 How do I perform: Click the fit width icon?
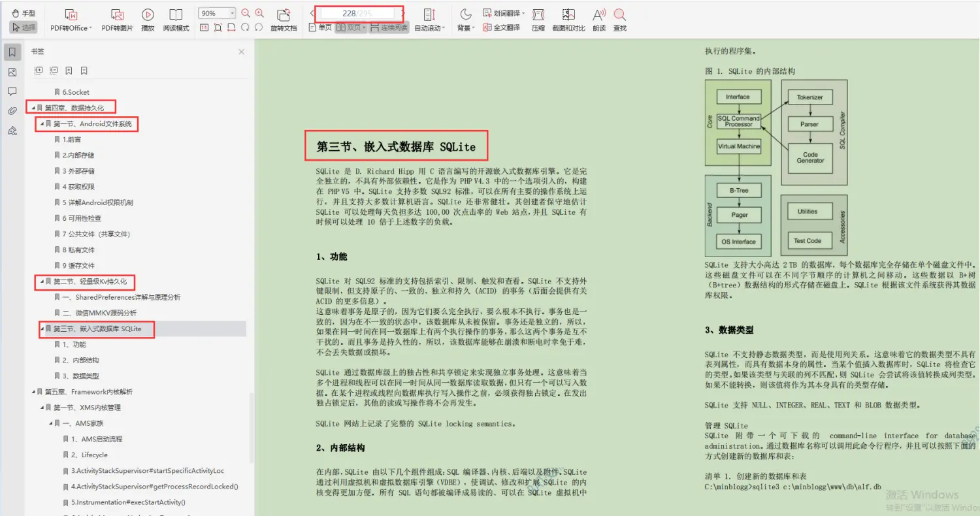coord(231,27)
